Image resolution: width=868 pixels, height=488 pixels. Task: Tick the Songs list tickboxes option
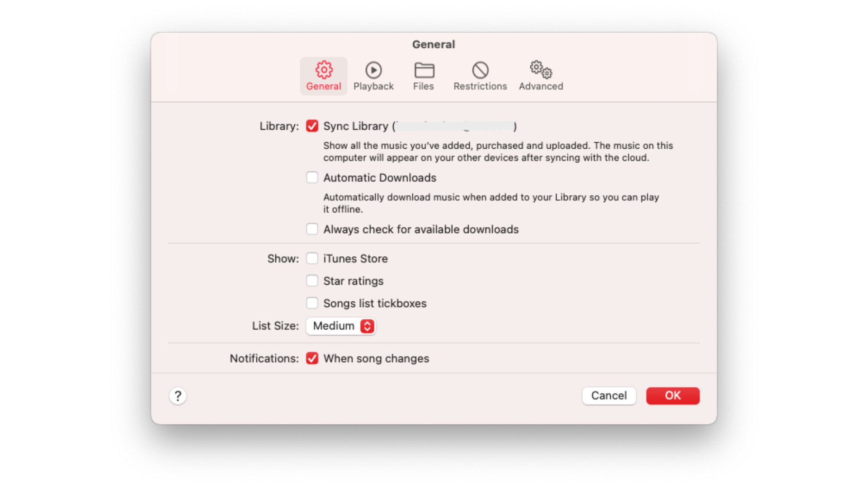pyautogui.click(x=312, y=303)
